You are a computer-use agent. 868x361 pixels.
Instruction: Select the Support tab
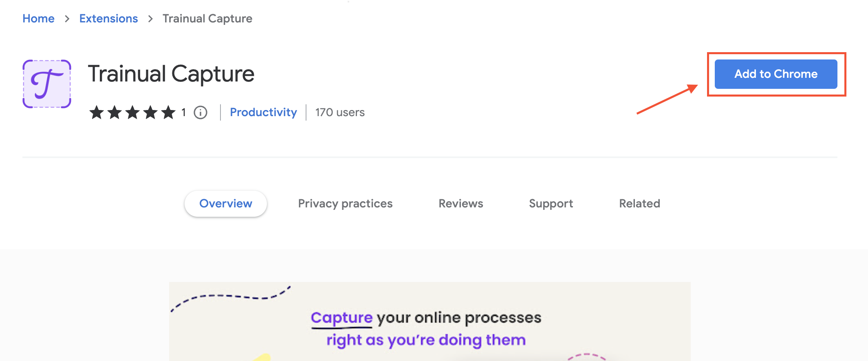click(551, 203)
